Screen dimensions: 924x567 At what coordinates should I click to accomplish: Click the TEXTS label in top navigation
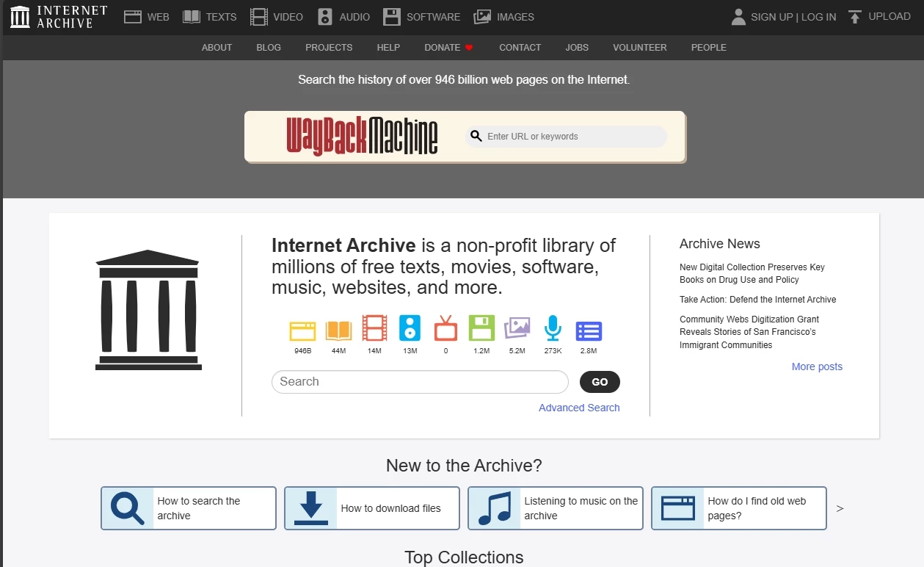[x=221, y=17]
